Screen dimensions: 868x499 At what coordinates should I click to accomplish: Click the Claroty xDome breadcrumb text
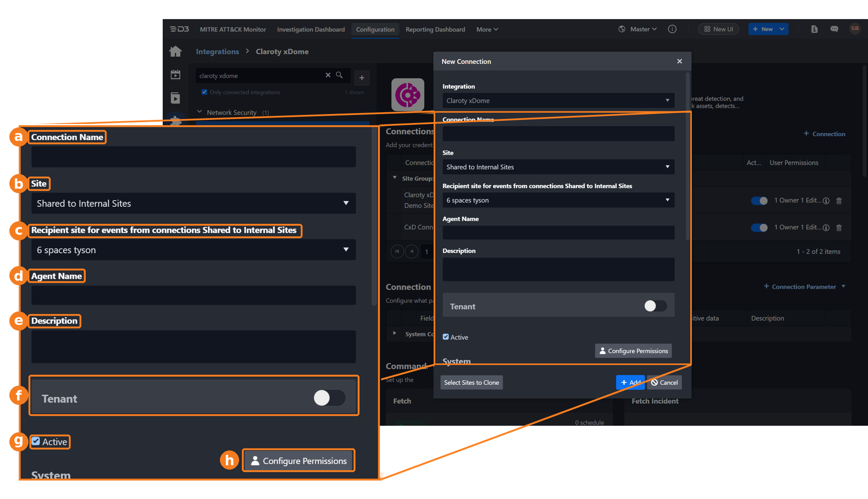(x=282, y=52)
